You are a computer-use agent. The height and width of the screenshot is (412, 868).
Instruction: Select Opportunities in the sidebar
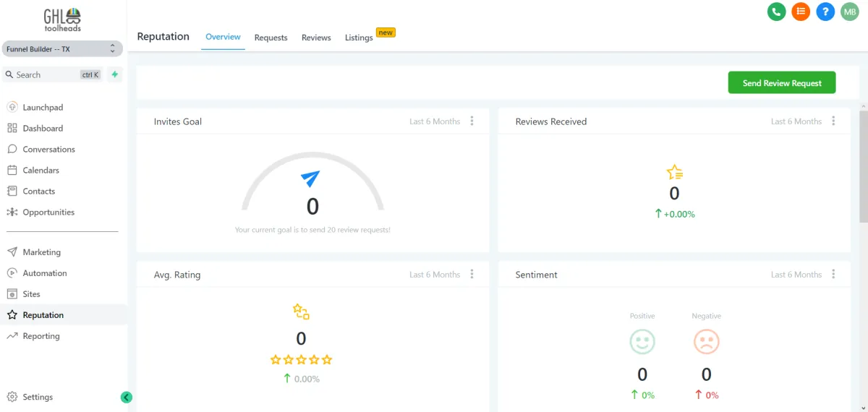[x=48, y=213]
